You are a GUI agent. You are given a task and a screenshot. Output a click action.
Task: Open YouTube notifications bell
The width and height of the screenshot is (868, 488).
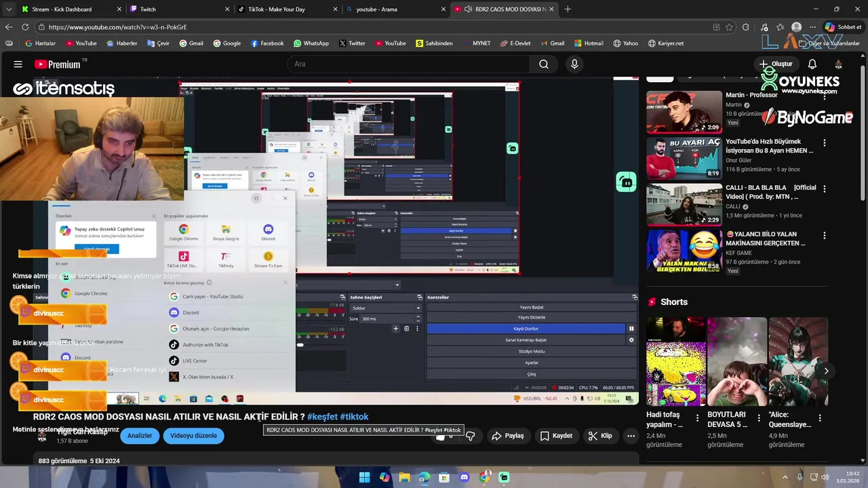[812, 64]
